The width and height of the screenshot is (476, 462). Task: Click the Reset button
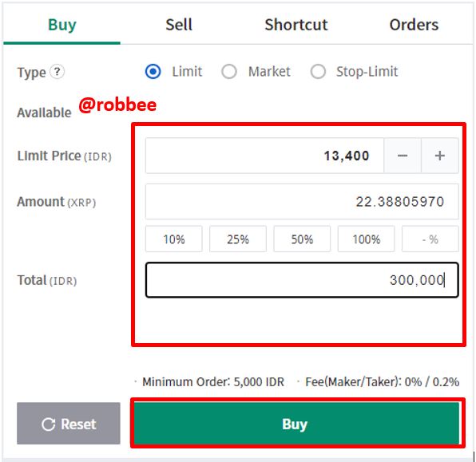[69, 424]
